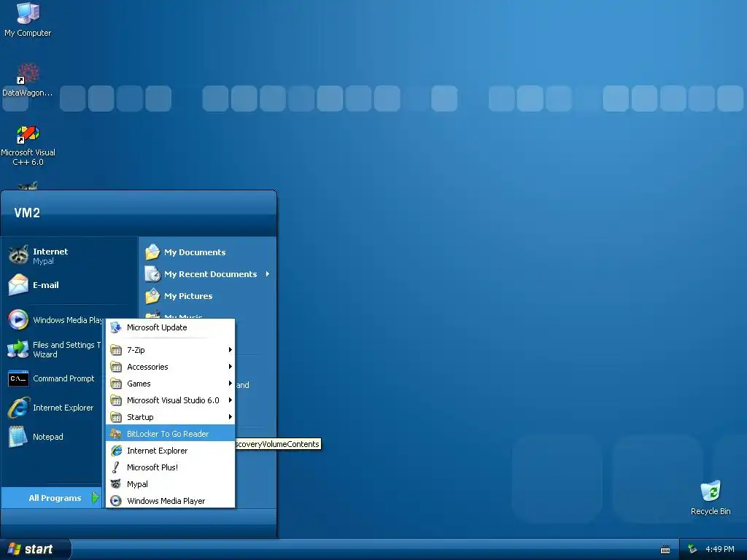Image resolution: width=747 pixels, height=560 pixels.
Task: Expand the Startup submenu arrow
Action: pyautogui.click(x=230, y=417)
